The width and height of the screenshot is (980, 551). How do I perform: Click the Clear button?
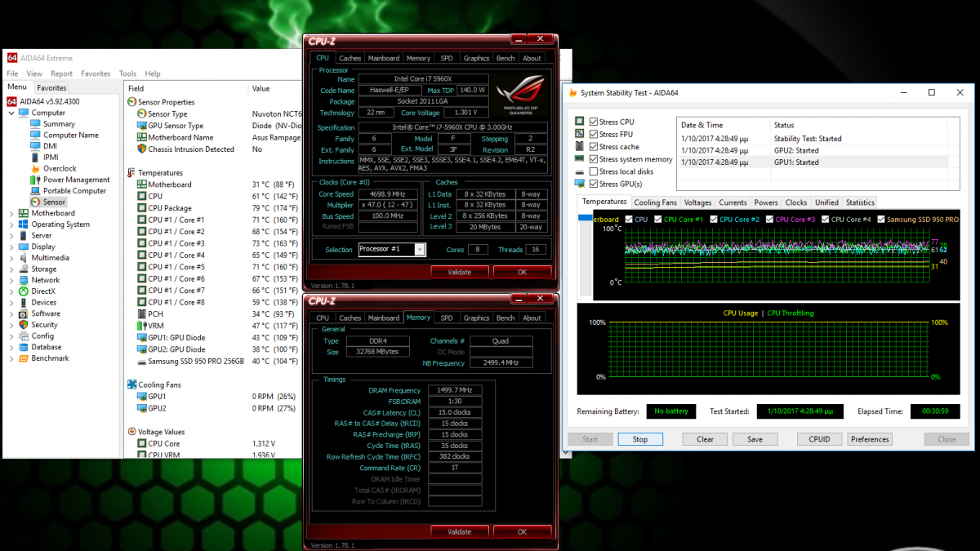(705, 439)
